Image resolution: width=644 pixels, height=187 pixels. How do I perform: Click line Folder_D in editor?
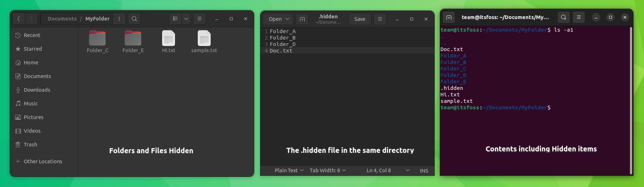283,44
